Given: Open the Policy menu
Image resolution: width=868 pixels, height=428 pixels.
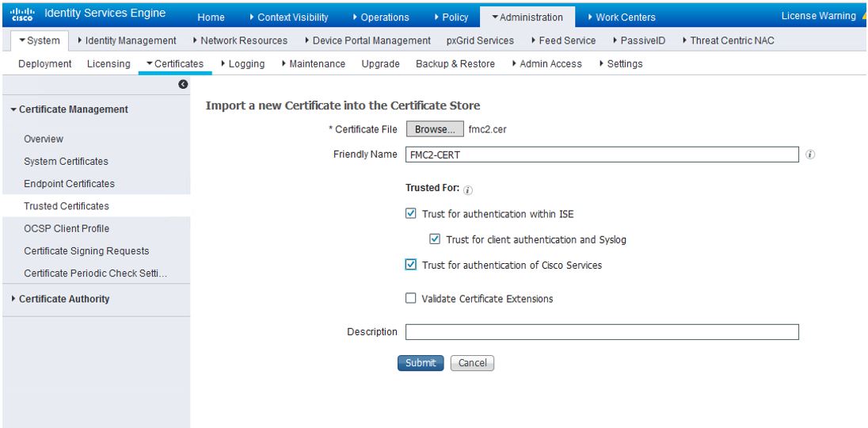Looking at the screenshot, I should click(451, 17).
